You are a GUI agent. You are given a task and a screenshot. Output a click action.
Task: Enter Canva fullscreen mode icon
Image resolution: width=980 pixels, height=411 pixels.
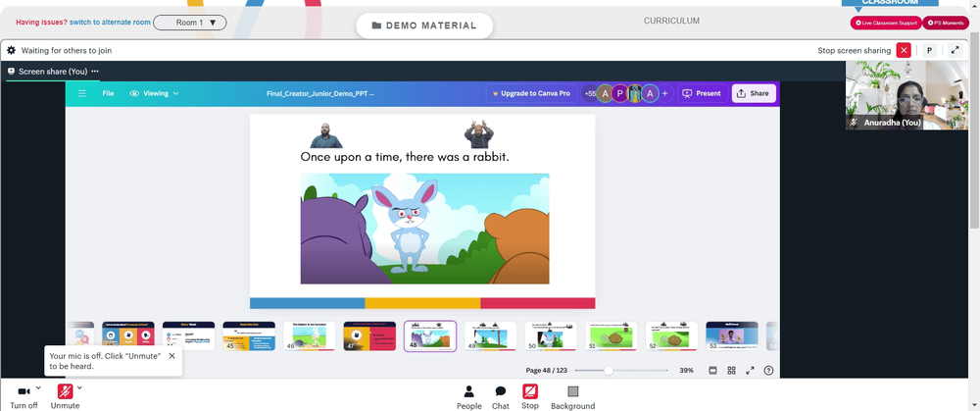click(x=750, y=371)
